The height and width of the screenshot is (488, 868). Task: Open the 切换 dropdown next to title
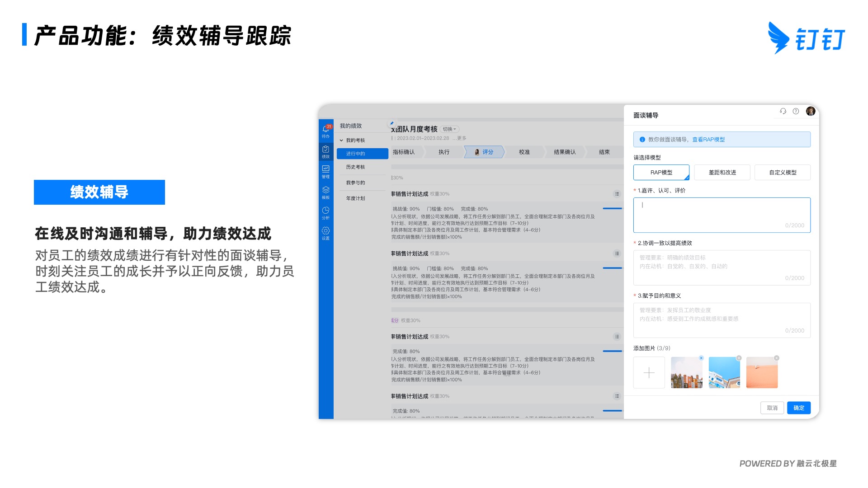[449, 129]
